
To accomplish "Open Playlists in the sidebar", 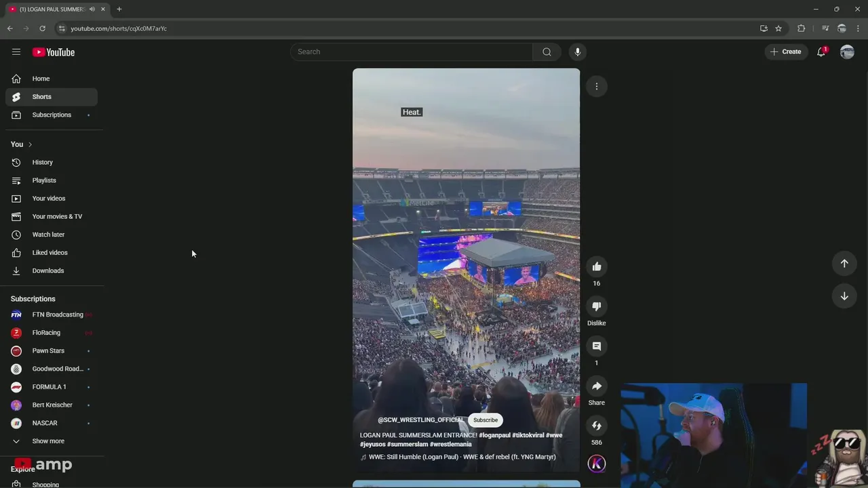I will point(52,180).
